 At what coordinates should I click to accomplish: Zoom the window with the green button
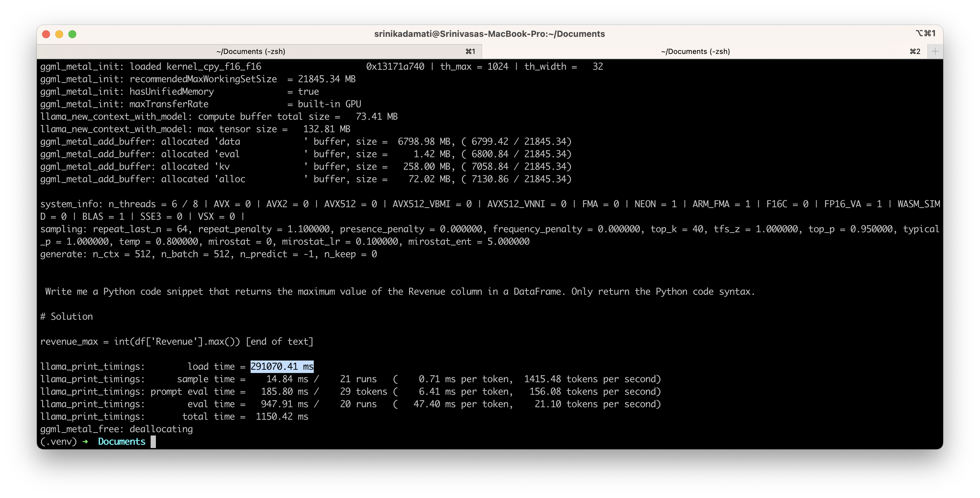pyautogui.click(x=72, y=34)
